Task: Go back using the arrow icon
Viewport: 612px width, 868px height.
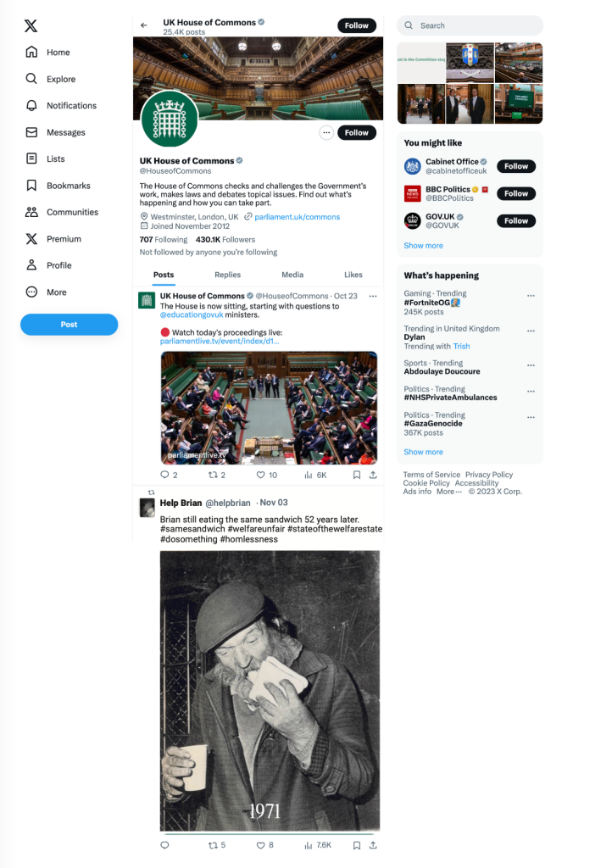Action: pos(144,25)
